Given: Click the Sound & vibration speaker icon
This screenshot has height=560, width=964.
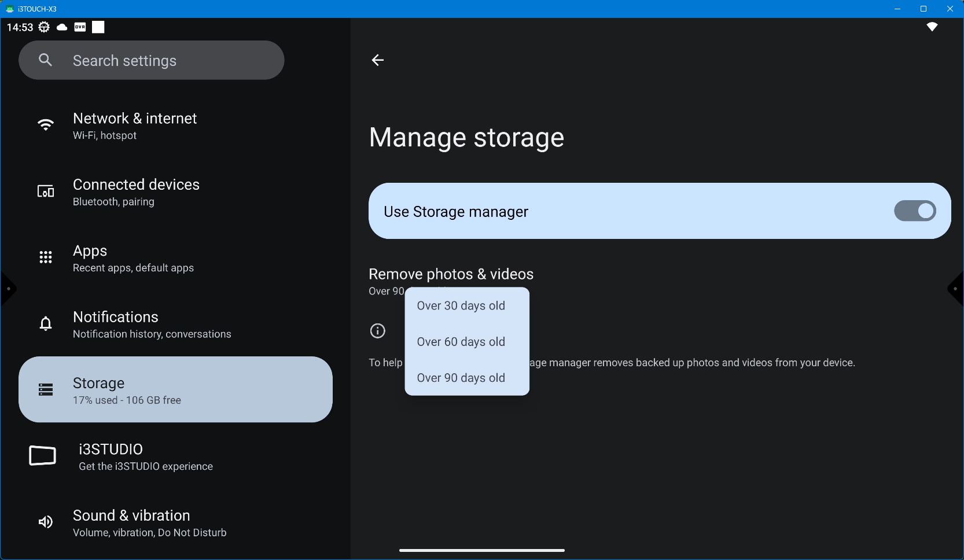Looking at the screenshot, I should (46, 522).
